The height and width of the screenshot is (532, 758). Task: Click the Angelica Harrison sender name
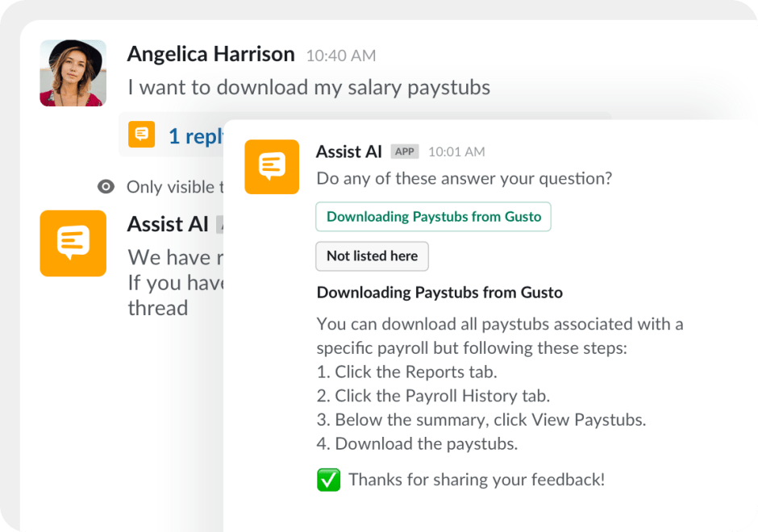pyautogui.click(x=210, y=54)
